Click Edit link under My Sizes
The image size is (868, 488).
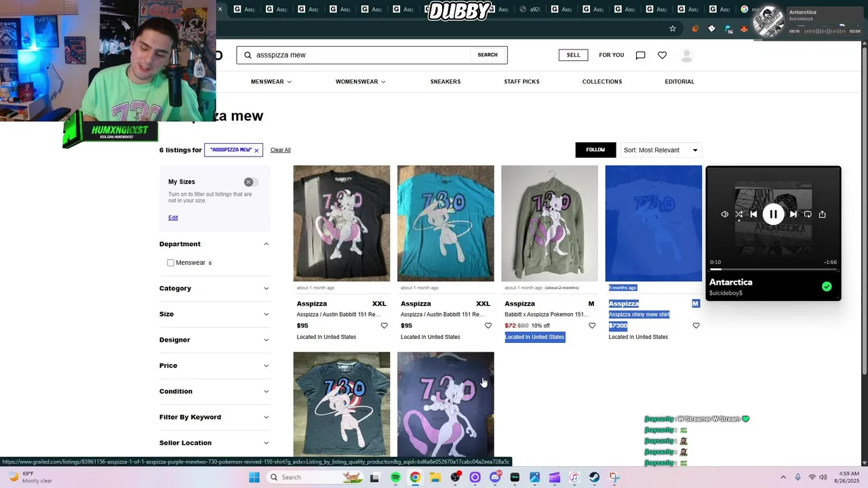(x=173, y=218)
